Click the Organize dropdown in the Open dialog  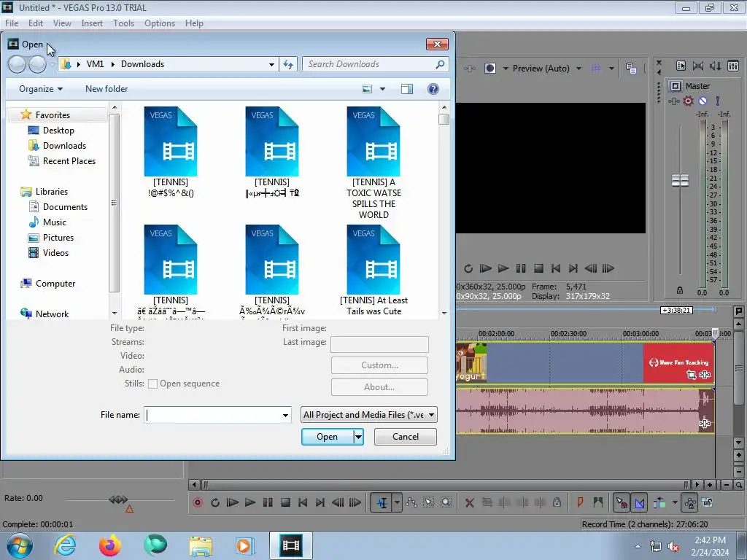41,89
